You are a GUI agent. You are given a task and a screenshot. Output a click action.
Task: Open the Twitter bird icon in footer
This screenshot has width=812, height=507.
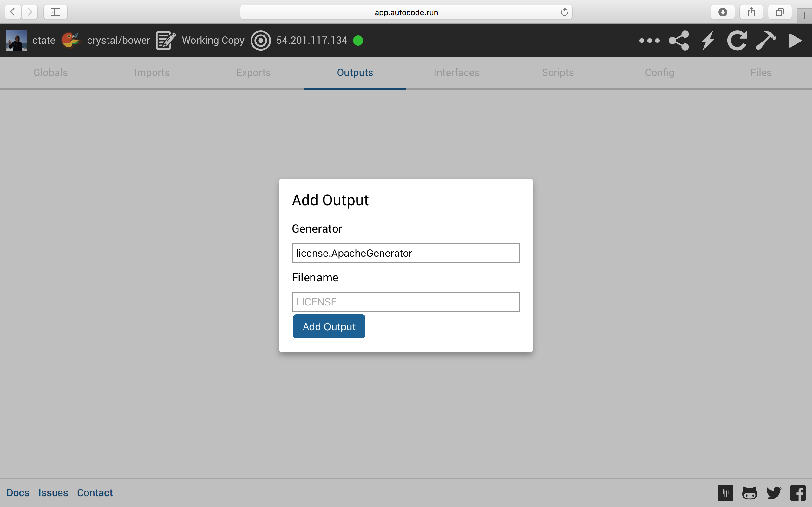coord(774,493)
